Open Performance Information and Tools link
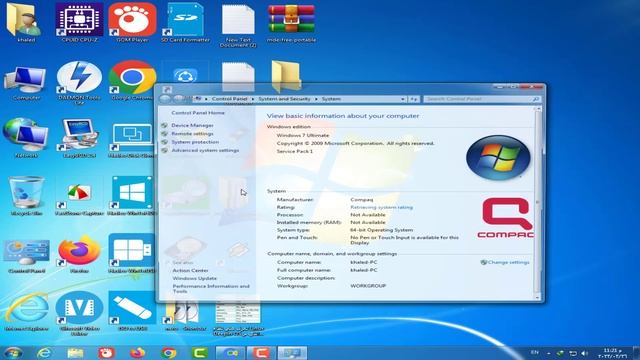This screenshot has width=640, height=360. pos(211,289)
